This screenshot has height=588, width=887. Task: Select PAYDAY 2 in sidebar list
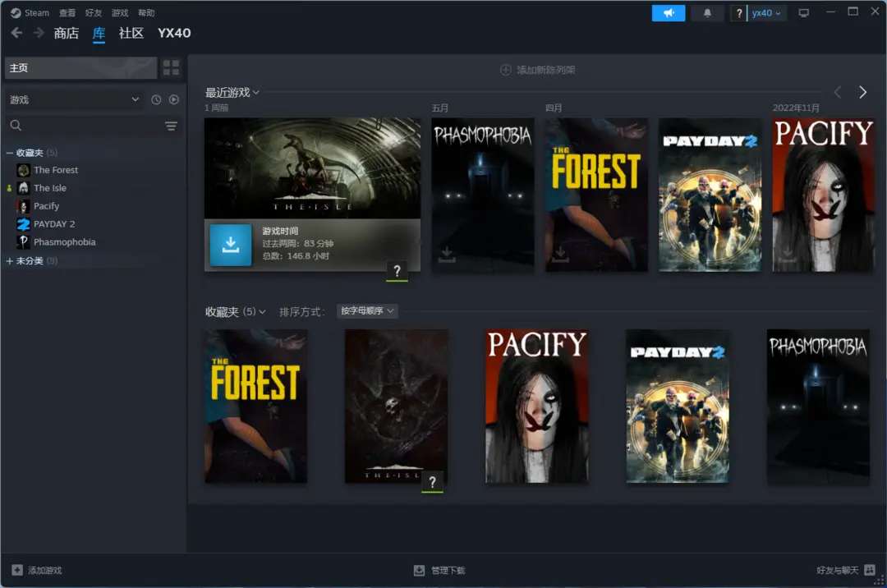pos(54,224)
